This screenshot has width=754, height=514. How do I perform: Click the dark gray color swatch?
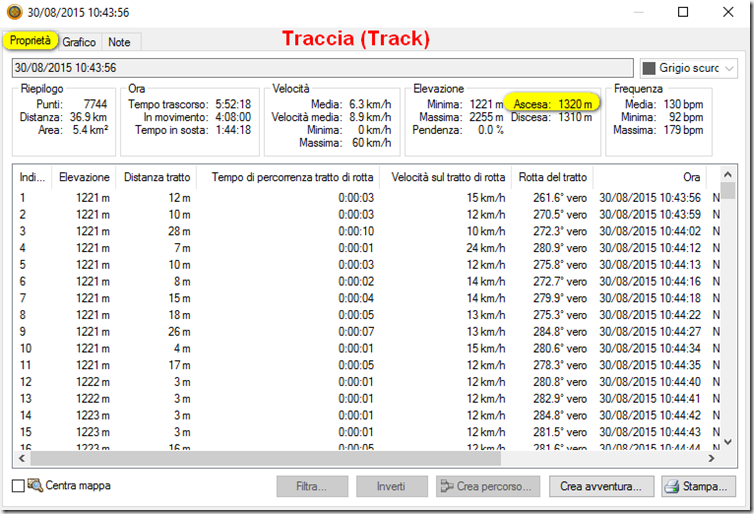pyautogui.click(x=649, y=68)
